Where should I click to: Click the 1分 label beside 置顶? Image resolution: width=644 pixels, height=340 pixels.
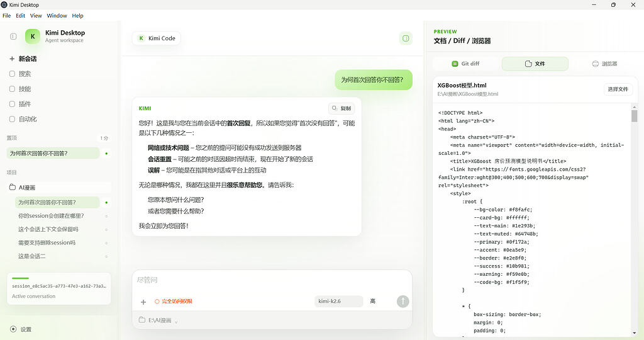[104, 138]
